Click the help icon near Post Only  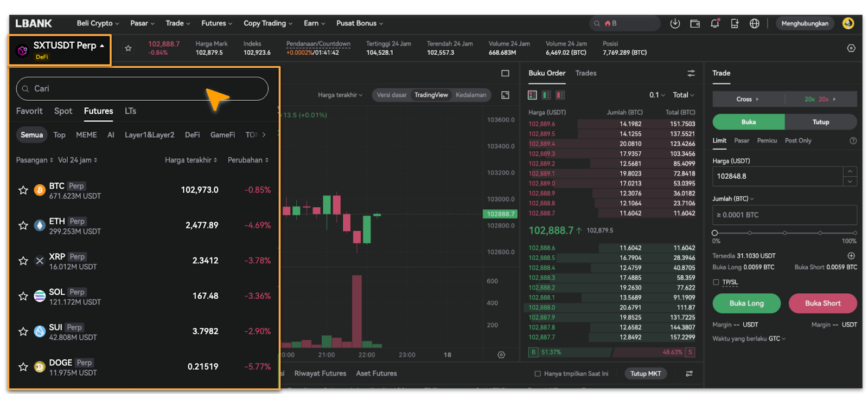click(853, 141)
